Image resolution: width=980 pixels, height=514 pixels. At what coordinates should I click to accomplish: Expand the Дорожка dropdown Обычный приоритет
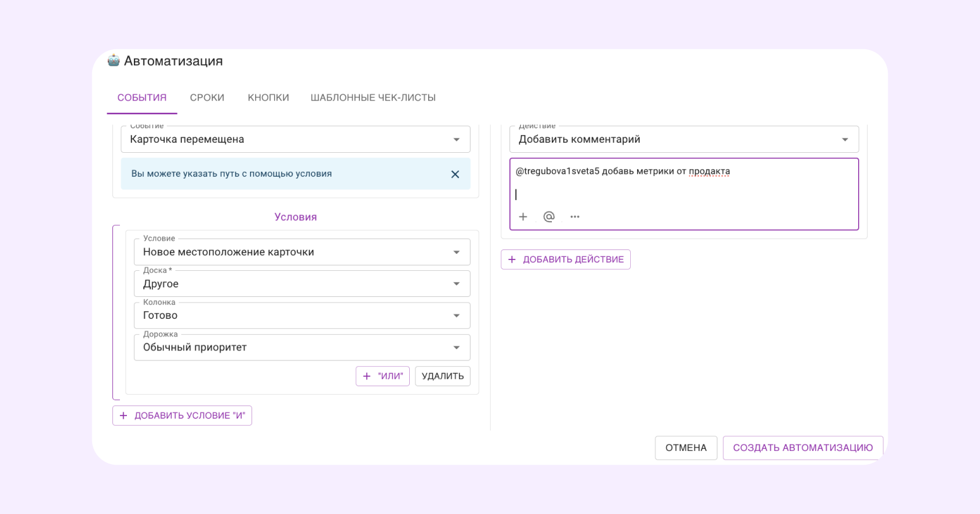(301, 347)
